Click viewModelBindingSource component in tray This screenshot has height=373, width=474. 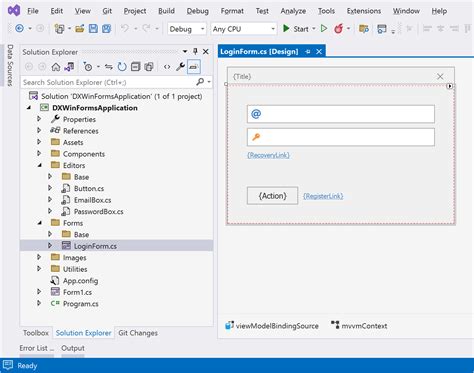pyautogui.click(x=272, y=326)
